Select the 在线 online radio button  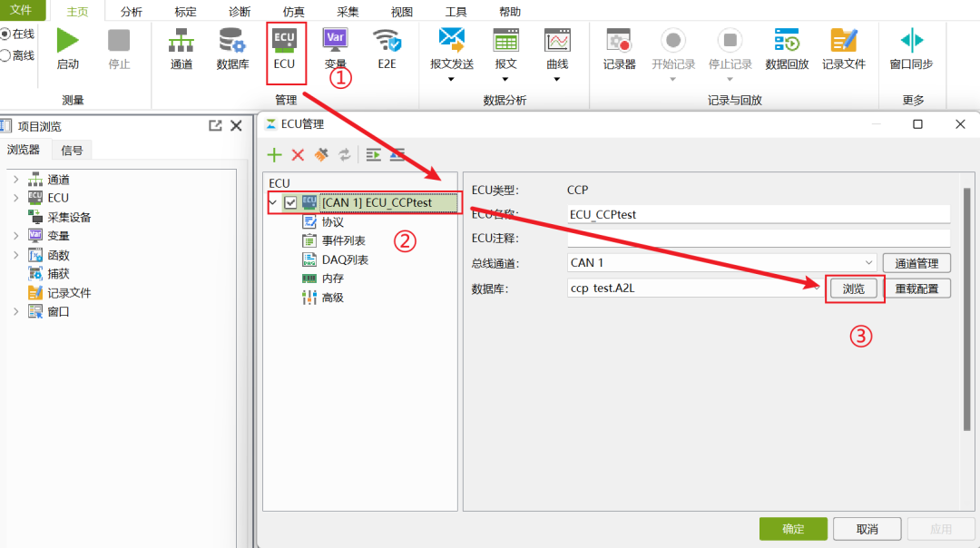[5, 34]
